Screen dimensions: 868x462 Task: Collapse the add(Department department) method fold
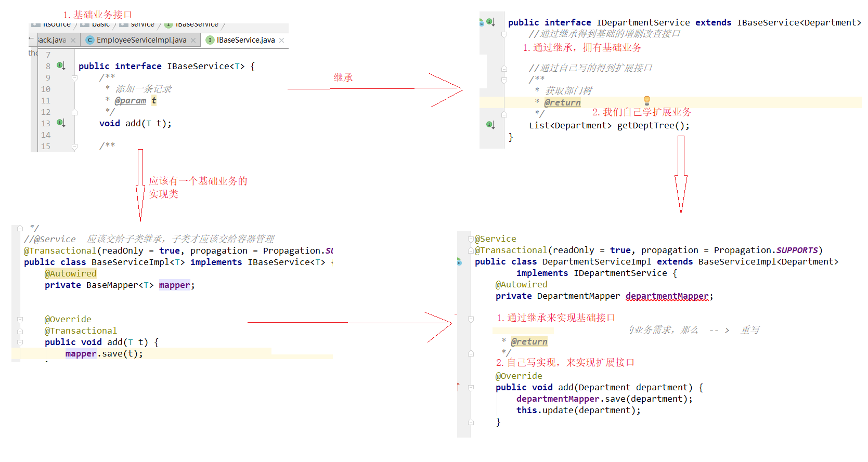tap(471, 388)
